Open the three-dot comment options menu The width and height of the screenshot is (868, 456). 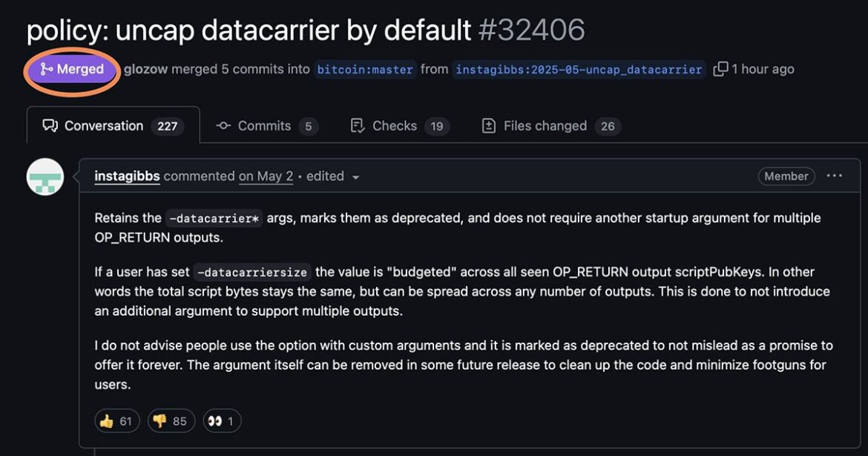coord(834,176)
